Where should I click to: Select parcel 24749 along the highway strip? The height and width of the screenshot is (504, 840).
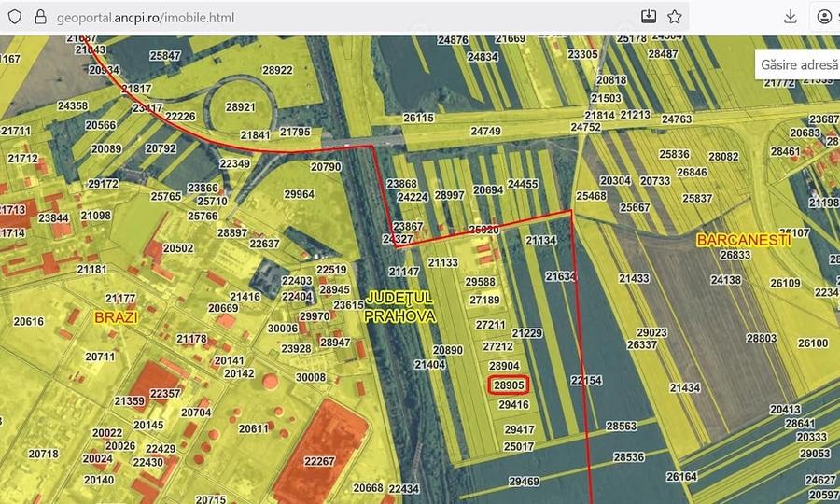click(485, 131)
